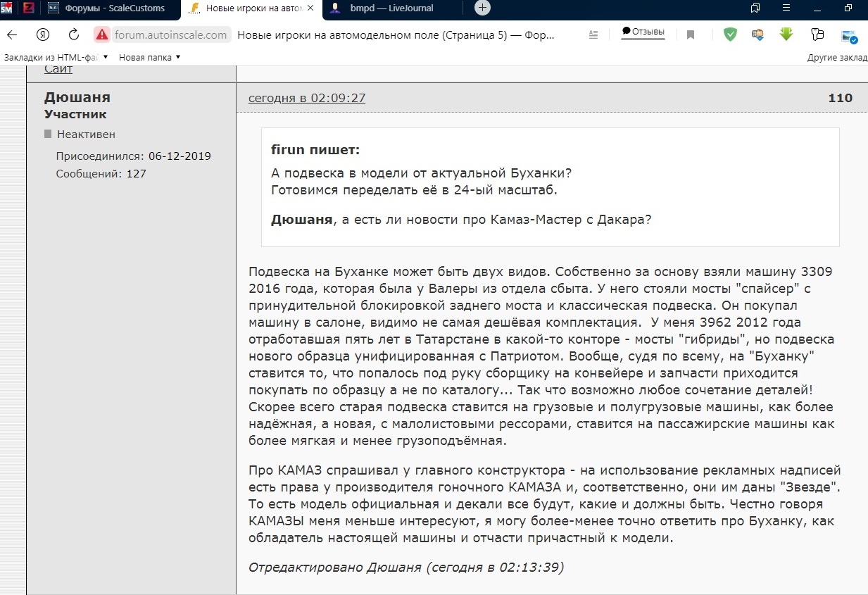This screenshot has width=868, height=595.
Task: Expand Новая папка bookmarks folder
Action: pyautogui.click(x=149, y=57)
